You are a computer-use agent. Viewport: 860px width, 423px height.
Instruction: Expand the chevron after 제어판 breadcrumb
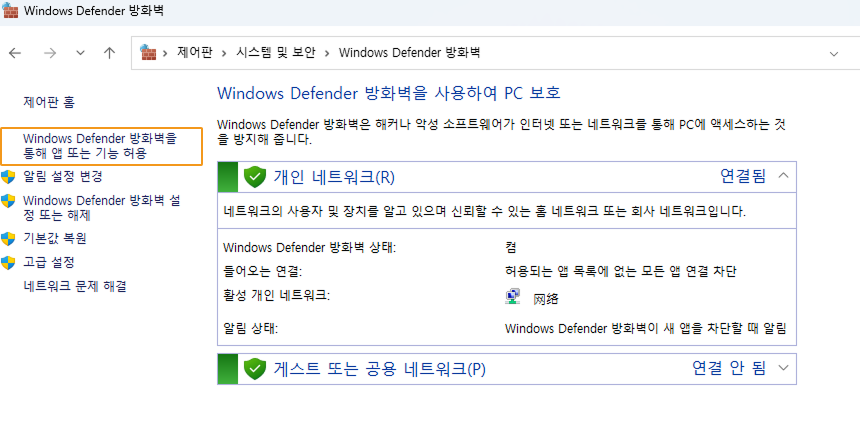click(224, 53)
